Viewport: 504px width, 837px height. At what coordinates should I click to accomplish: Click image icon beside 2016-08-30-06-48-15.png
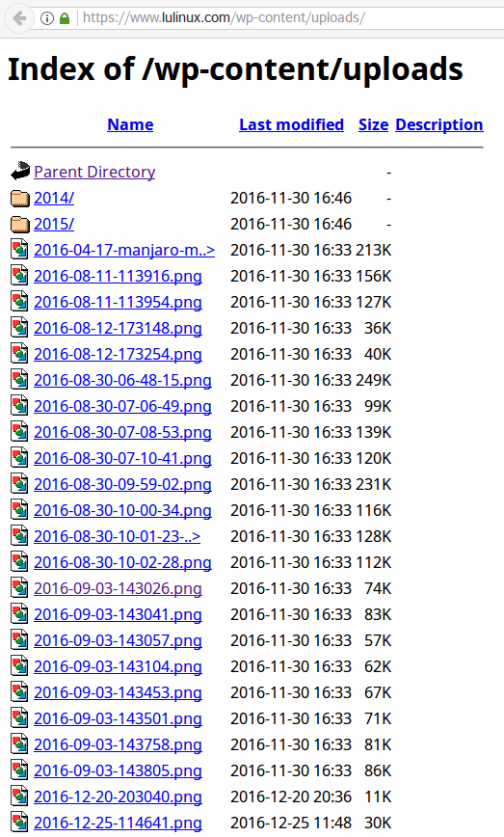pos(19,380)
